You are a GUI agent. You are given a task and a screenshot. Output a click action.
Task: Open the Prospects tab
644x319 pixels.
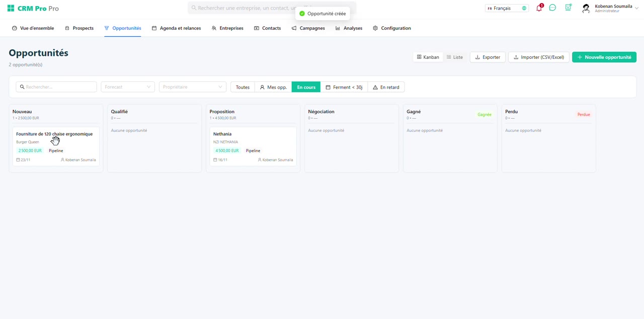click(x=79, y=28)
